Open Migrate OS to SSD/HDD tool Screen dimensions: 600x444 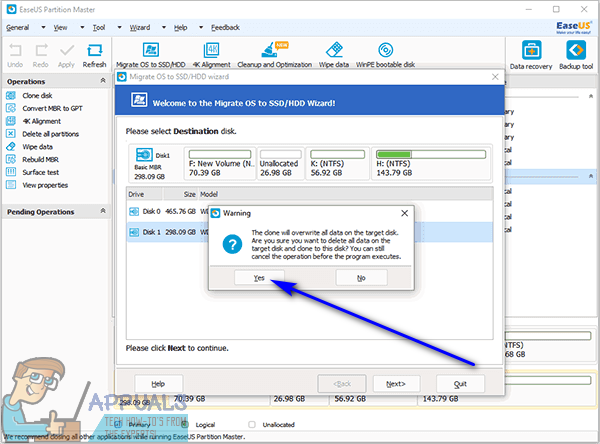(x=150, y=55)
